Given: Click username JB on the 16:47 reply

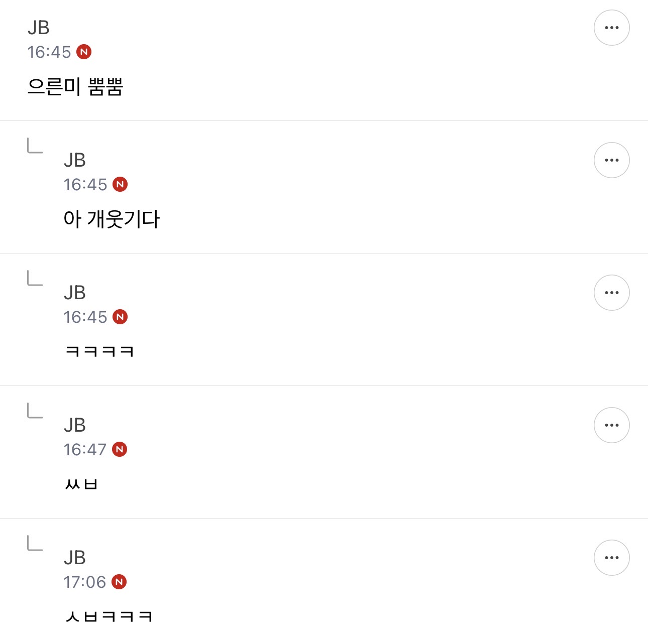Looking at the screenshot, I should [x=75, y=425].
